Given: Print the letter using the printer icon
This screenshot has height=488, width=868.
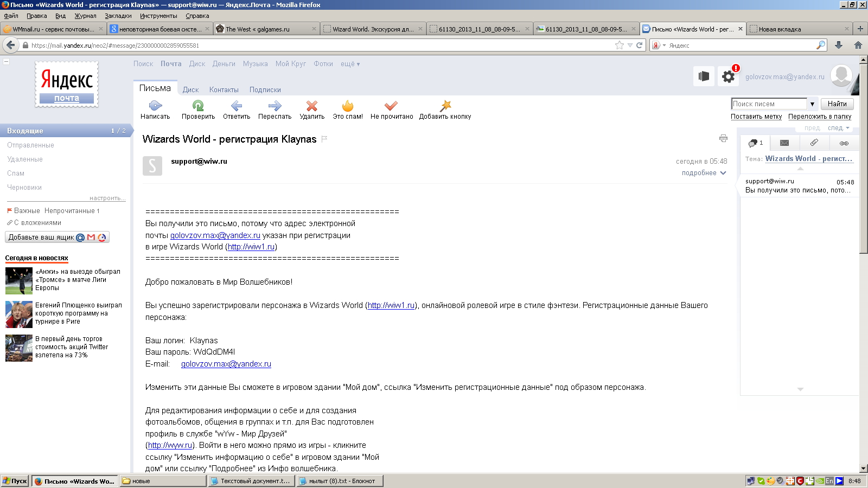Looking at the screenshot, I should (x=723, y=139).
